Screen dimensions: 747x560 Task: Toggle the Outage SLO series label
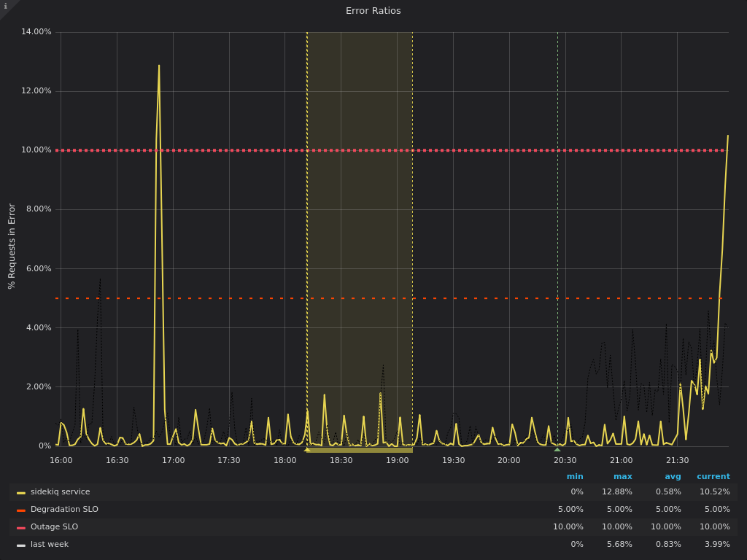tap(54, 527)
